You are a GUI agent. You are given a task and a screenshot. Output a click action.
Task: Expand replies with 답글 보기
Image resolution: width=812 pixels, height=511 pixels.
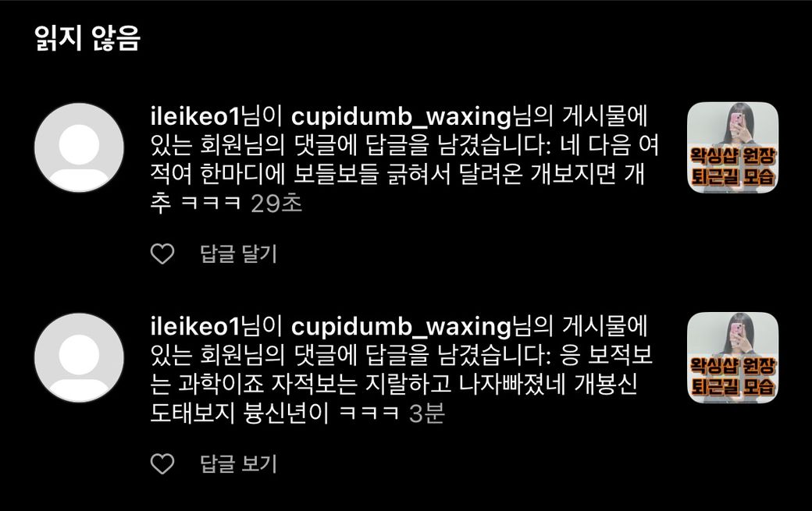pyautogui.click(x=238, y=463)
